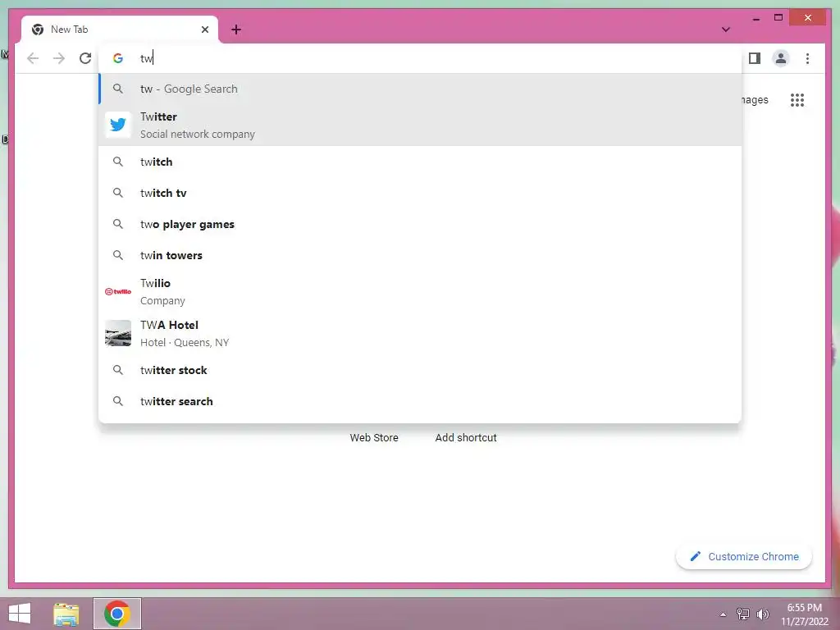The image size is (840, 630).
Task: Click the Google logo in the address bar
Action: pyautogui.click(x=118, y=58)
